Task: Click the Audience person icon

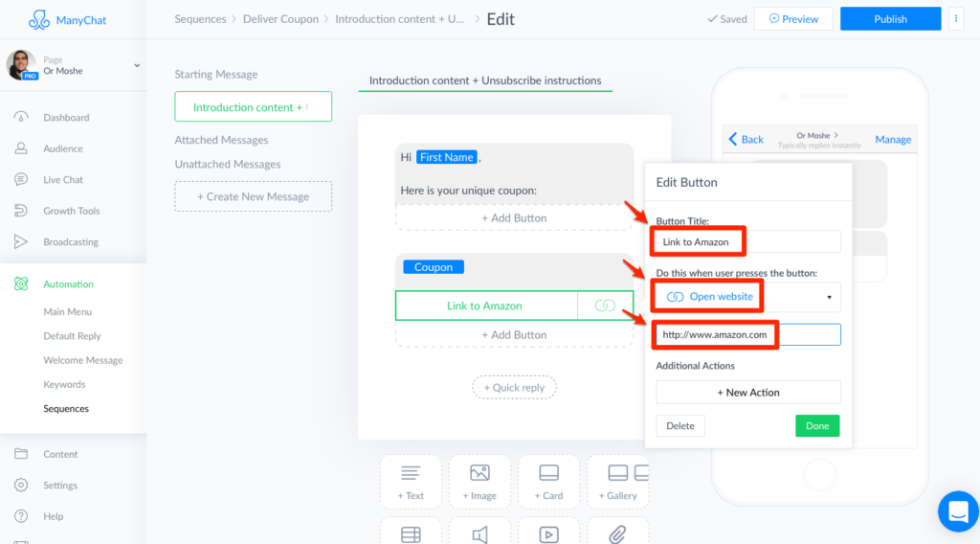Action: click(x=21, y=148)
